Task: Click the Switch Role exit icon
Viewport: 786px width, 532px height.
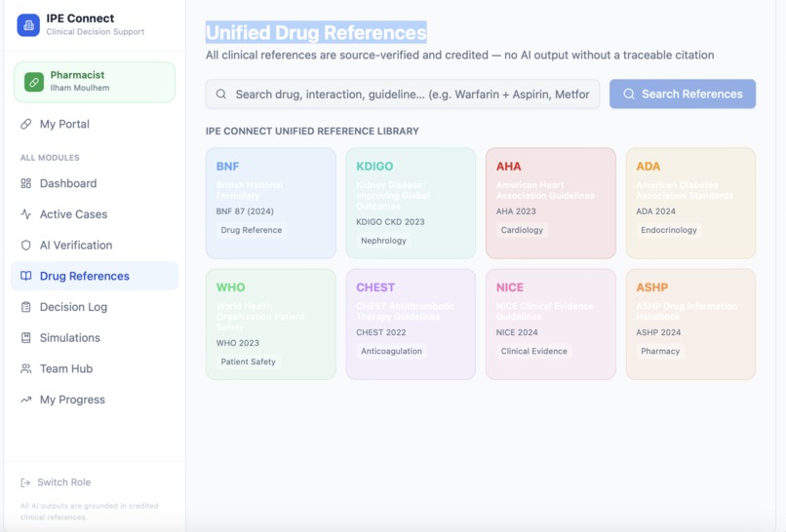Action: (x=25, y=482)
